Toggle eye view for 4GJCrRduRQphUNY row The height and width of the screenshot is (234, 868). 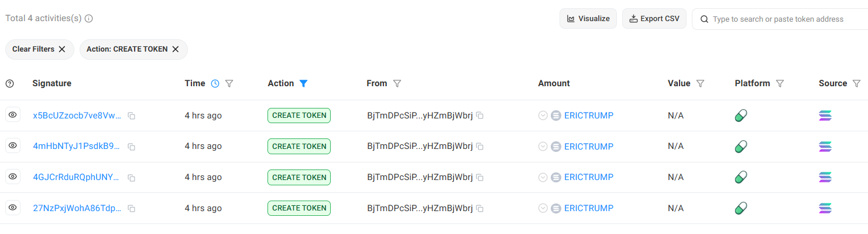(13, 177)
